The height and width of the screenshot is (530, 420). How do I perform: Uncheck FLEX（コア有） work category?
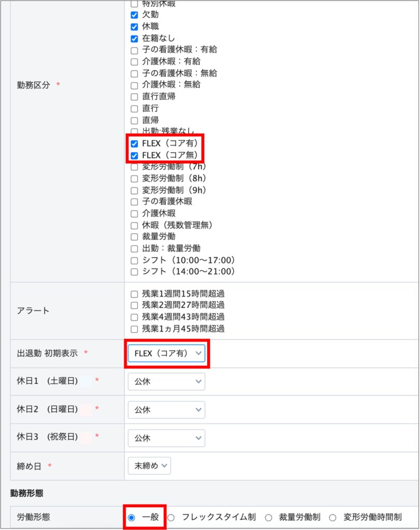pos(134,143)
